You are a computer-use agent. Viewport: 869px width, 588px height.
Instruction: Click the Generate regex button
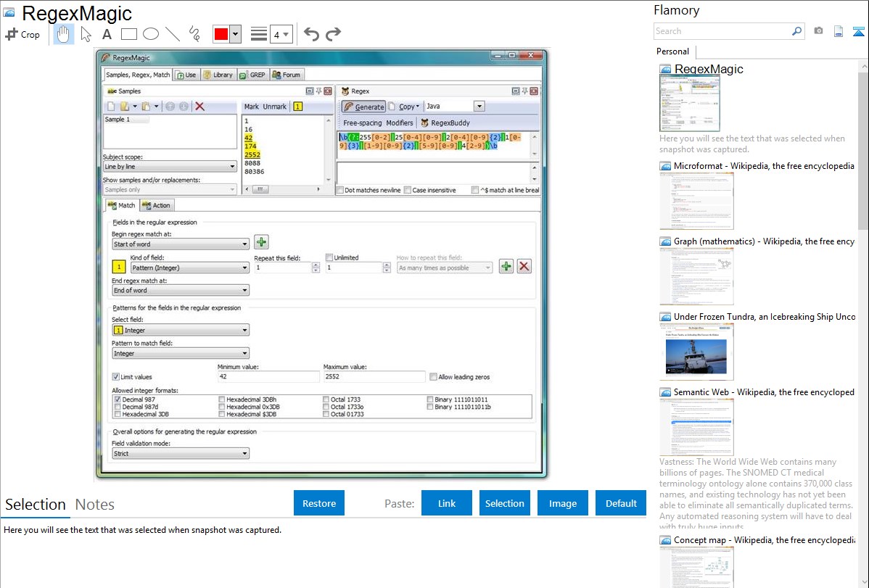[363, 107]
